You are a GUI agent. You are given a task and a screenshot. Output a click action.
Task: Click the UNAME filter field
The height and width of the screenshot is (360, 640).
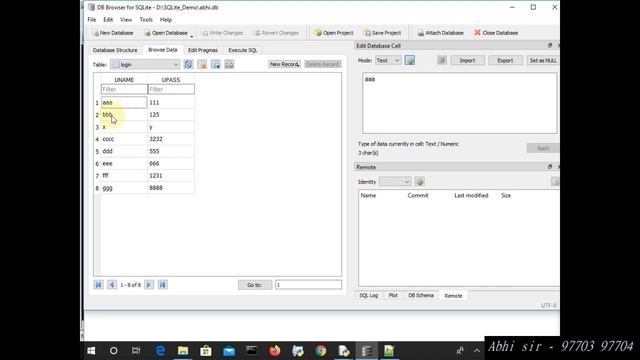click(x=124, y=89)
